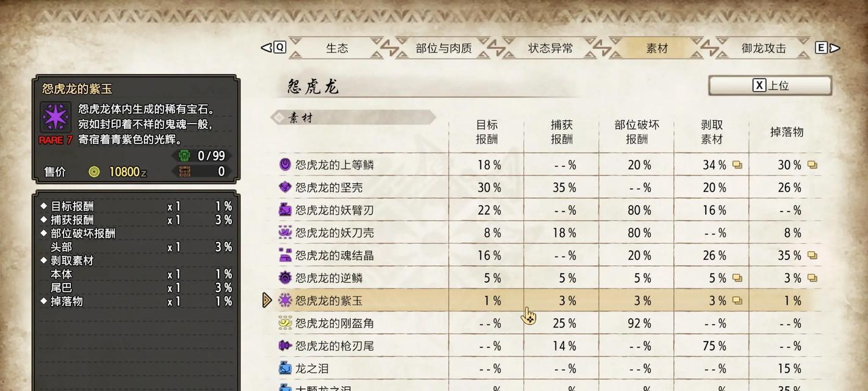Click the item pouch icon beside 0/99

tap(184, 156)
